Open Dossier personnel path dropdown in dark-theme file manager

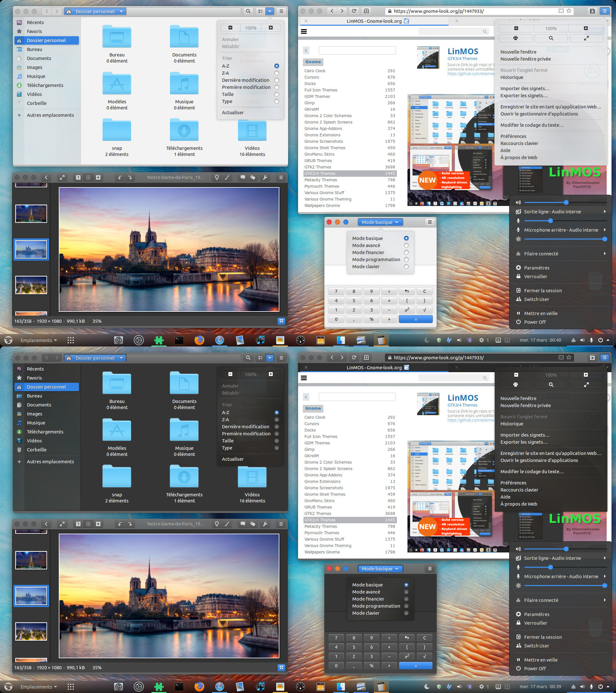95,358
